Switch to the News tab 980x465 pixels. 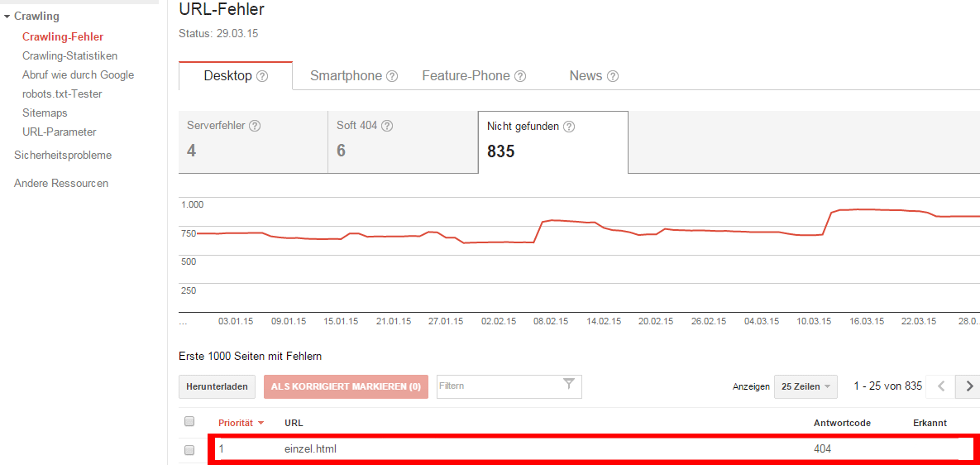[x=594, y=76]
